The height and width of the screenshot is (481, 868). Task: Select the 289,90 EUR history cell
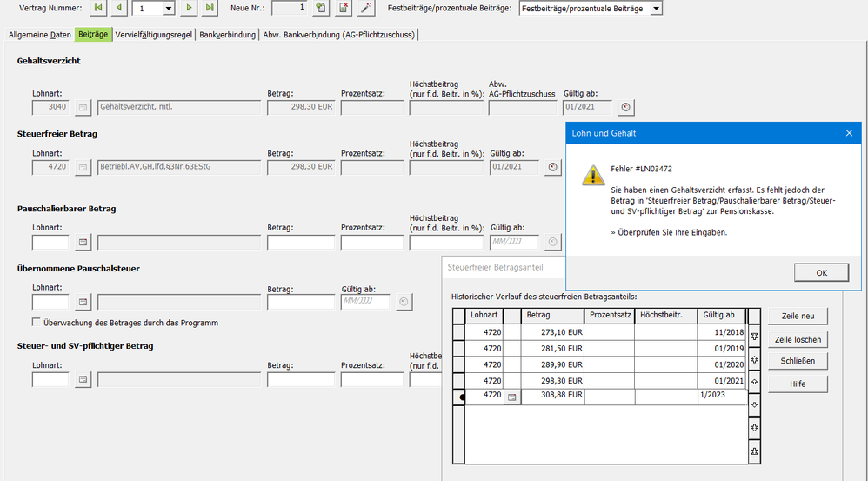552,364
